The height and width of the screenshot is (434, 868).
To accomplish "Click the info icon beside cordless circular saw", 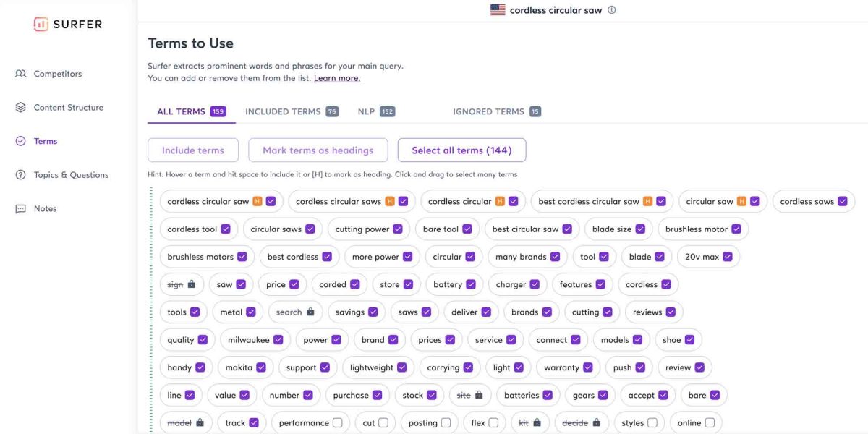I will pos(612,10).
